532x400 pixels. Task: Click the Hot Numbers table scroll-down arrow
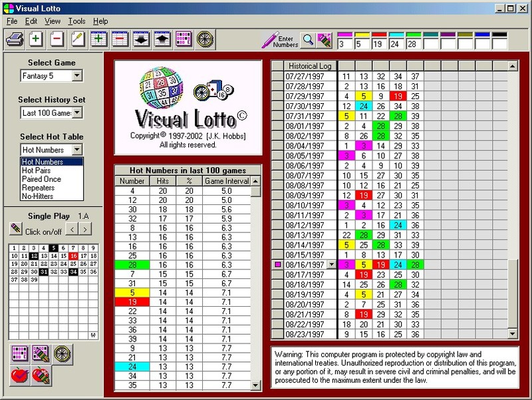coord(255,385)
